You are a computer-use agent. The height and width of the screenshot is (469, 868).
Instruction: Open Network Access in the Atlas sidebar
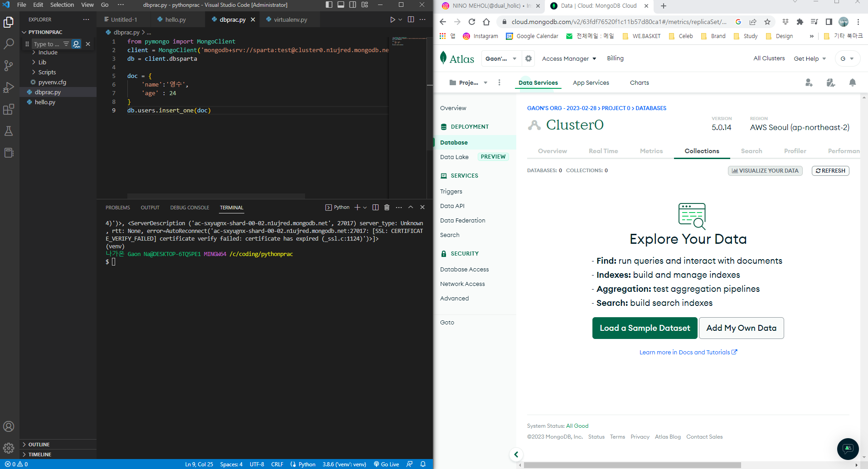click(x=462, y=284)
